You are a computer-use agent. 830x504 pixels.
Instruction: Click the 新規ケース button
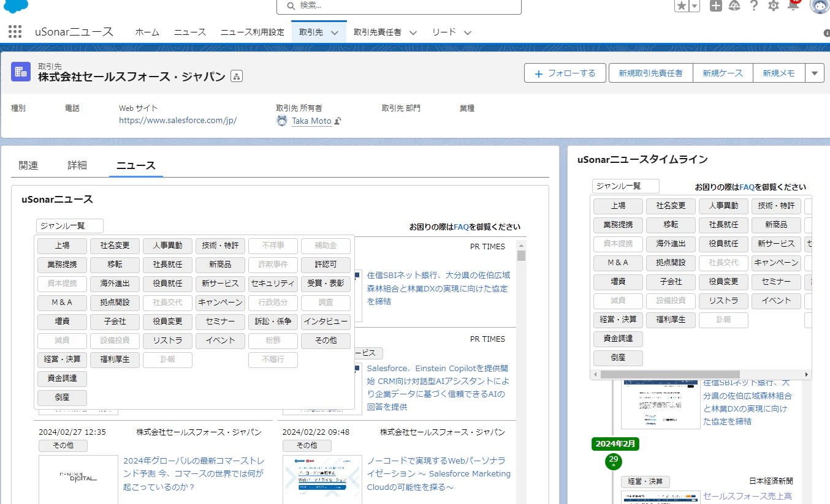tap(723, 73)
